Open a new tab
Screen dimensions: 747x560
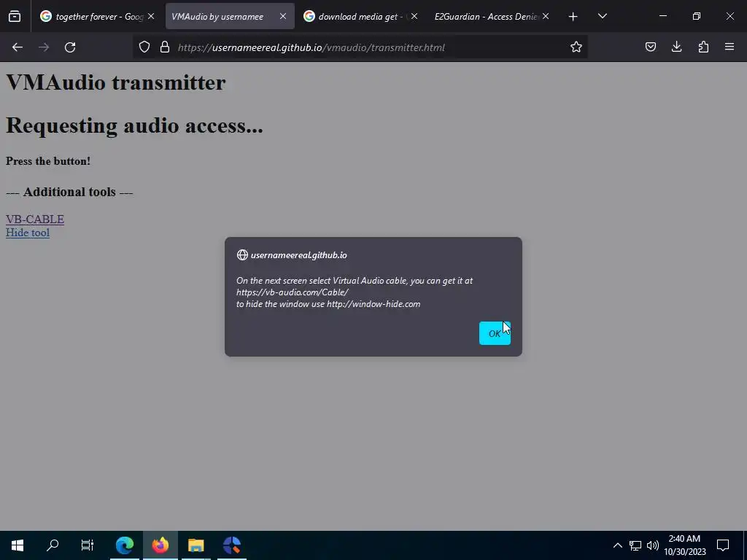(573, 17)
